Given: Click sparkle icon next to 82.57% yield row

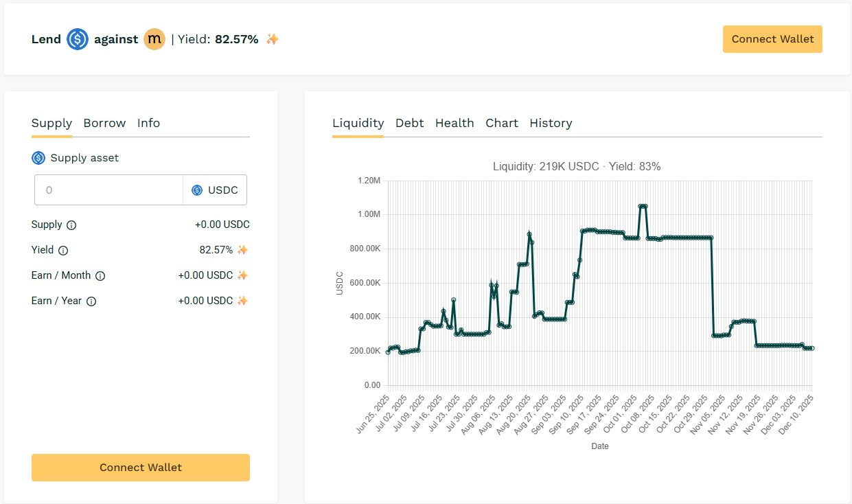Looking at the screenshot, I should pos(242,250).
